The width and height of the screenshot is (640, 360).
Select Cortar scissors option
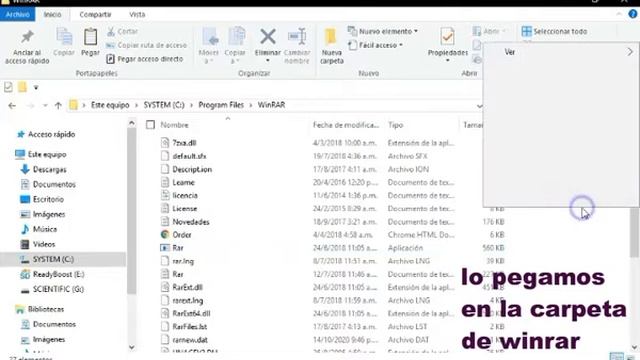(122, 31)
